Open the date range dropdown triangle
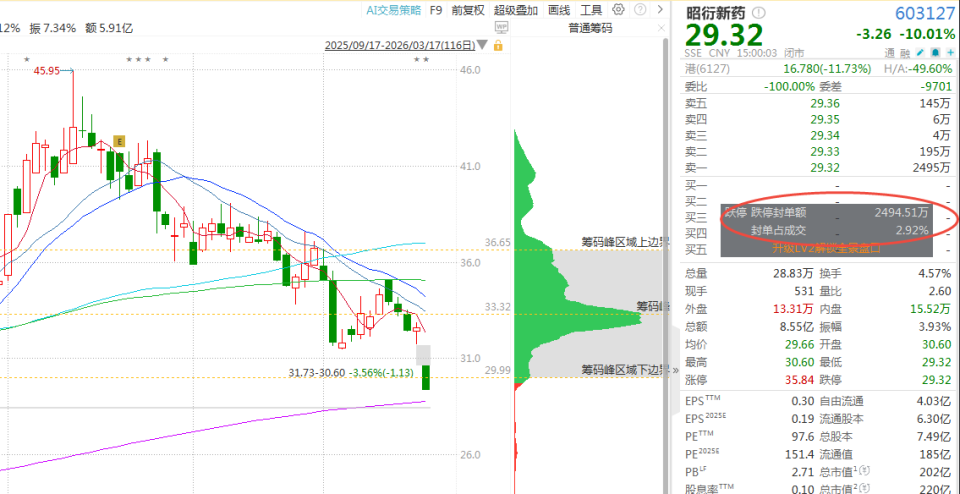 (482, 45)
